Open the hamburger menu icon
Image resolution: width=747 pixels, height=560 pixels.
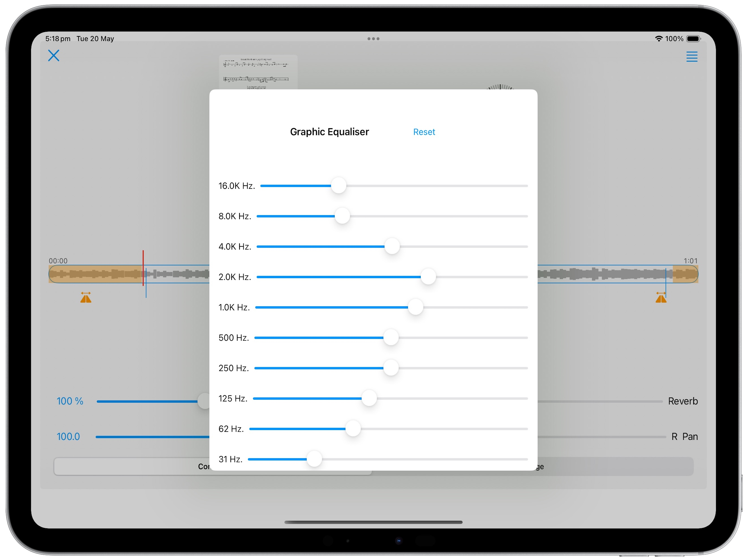pyautogui.click(x=692, y=57)
